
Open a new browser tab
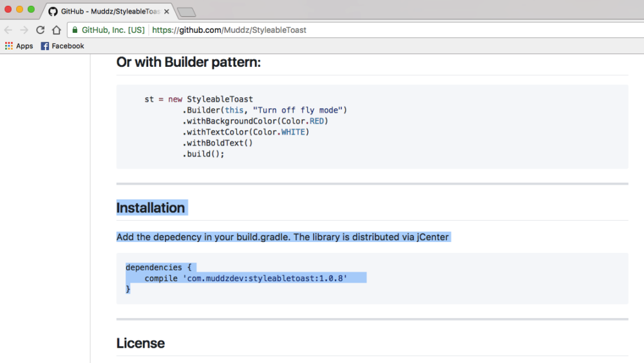(186, 12)
